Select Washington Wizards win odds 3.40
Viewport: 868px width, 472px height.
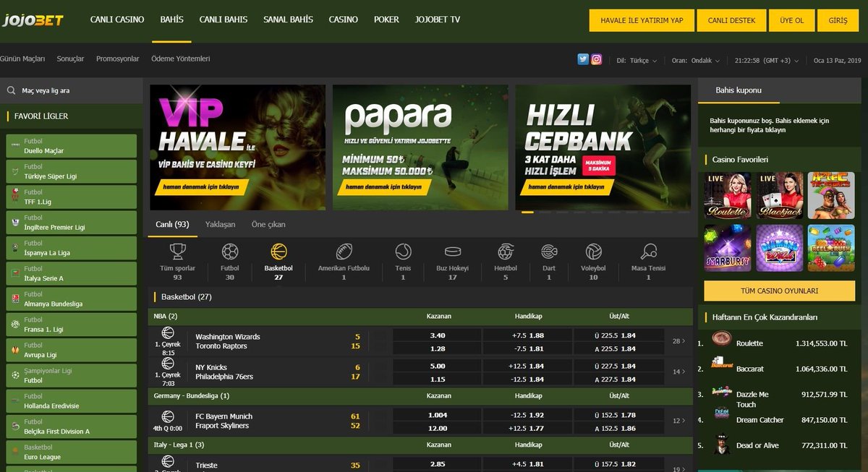(438, 335)
